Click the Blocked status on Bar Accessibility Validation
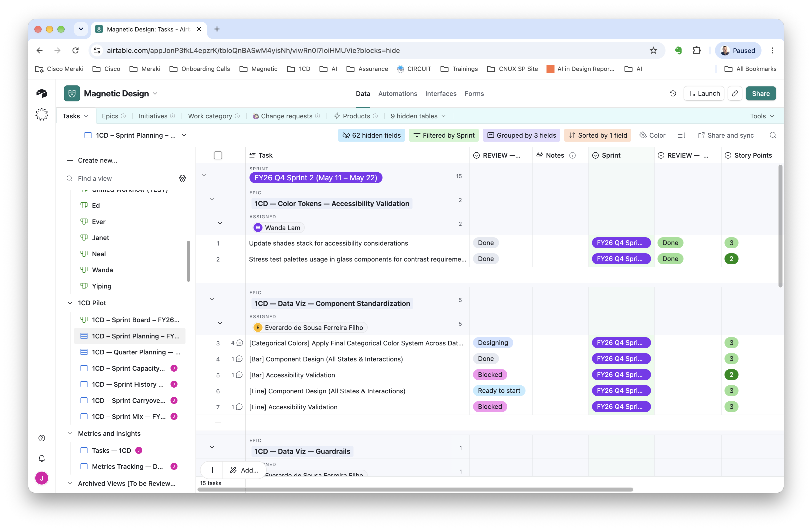The width and height of the screenshot is (812, 530). click(489, 375)
